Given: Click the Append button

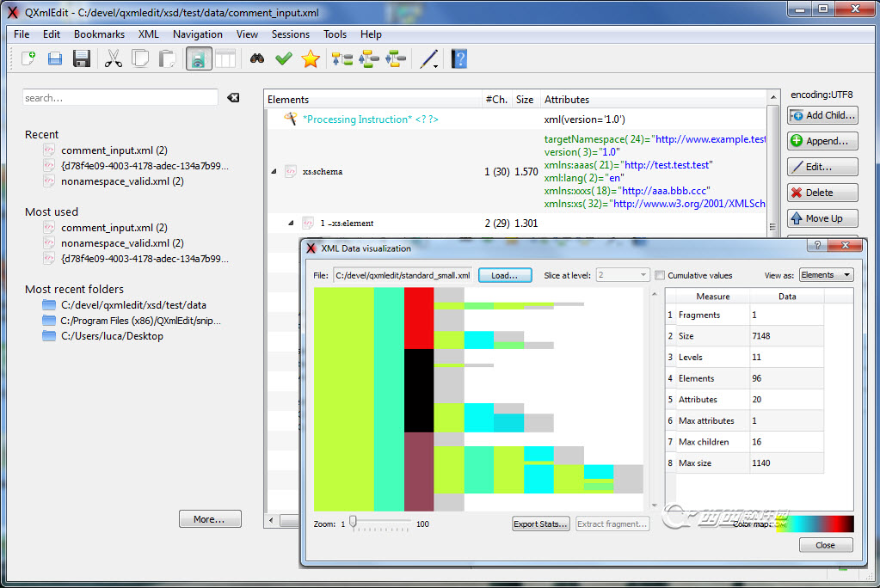Looking at the screenshot, I should (822, 141).
